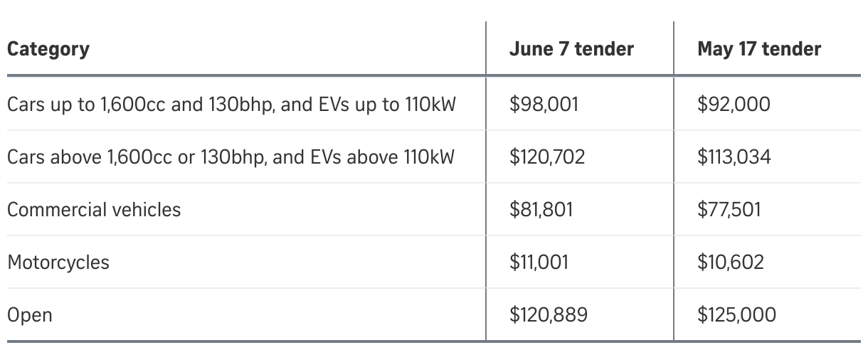The width and height of the screenshot is (868, 350).
Task: Select the June 7 tender column header
Action: click(571, 49)
